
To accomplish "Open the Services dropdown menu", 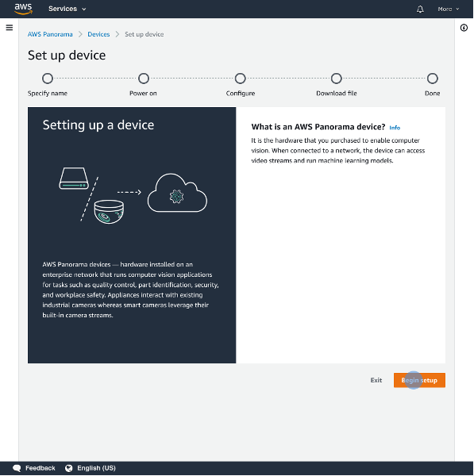I will point(67,9).
